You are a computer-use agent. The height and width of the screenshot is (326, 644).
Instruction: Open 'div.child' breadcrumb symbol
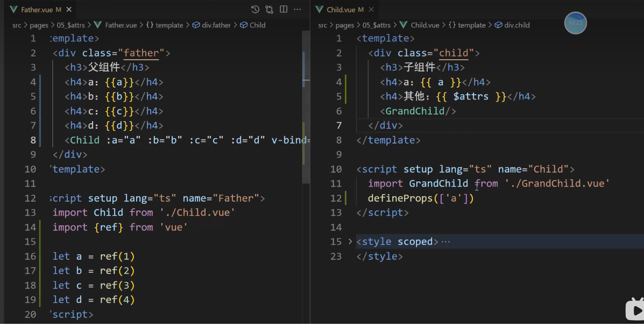click(516, 25)
